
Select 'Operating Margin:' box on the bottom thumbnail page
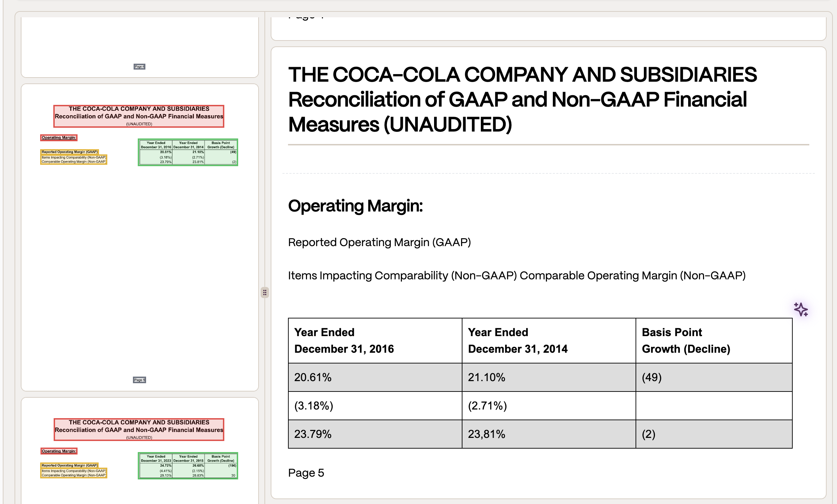pyautogui.click(x=59, y=451)
